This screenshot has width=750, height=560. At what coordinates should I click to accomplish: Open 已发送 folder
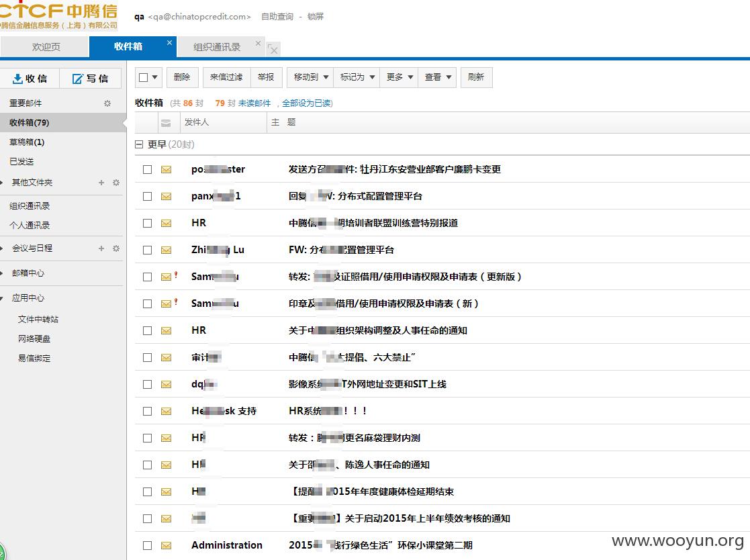click(x=21, y=162)
